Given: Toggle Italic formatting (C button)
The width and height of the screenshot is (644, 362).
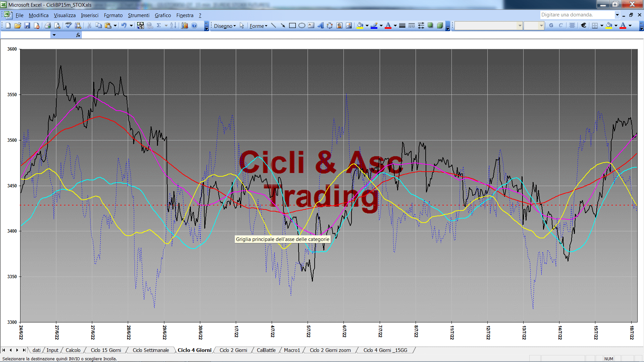Looking at the screenshot, I should pyautogui.click(x=560, y=25).
